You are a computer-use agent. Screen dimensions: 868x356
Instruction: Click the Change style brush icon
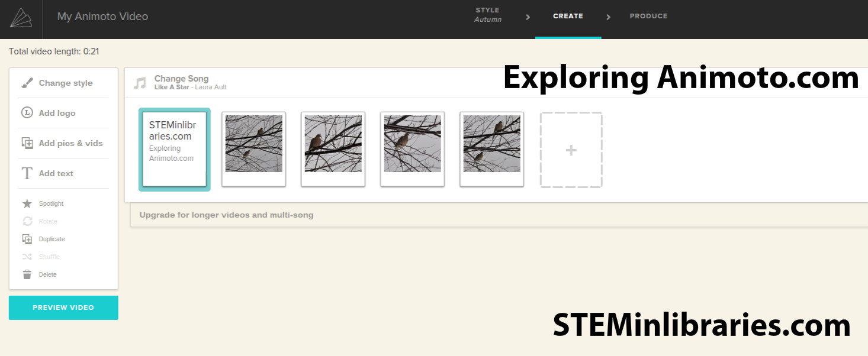pyautogui.click(x=27, y=83)
